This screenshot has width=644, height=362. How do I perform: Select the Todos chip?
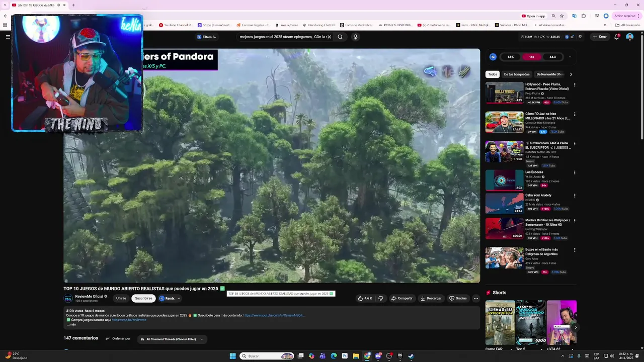click(492, 74)
